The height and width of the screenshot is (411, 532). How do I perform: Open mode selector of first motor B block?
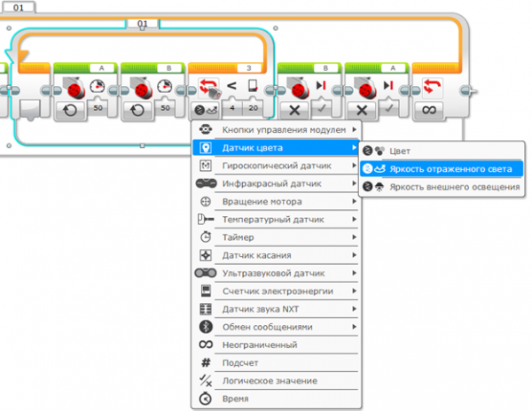[x=137, y=111]
